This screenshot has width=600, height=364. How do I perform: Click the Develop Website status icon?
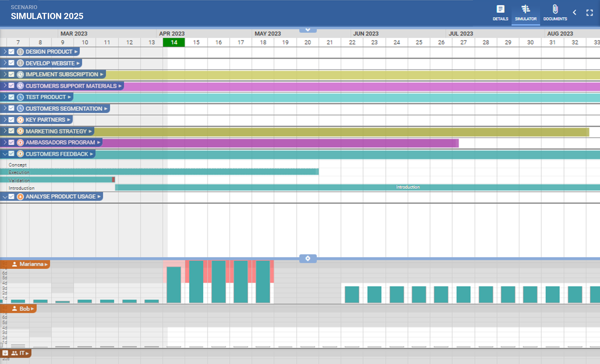click(20, 63)
